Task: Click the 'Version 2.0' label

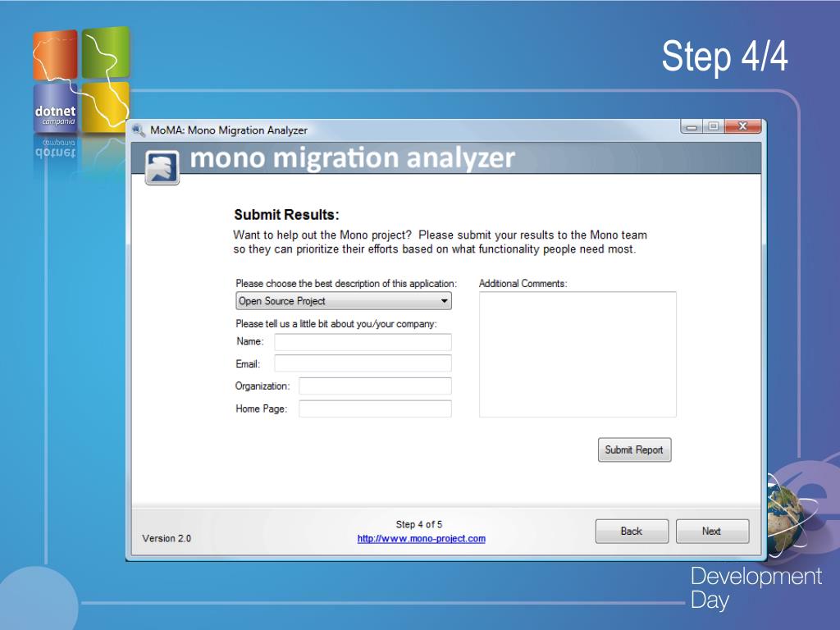Action: (x=167, y=538)
